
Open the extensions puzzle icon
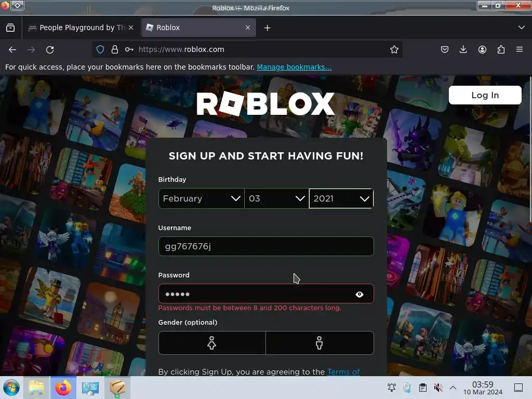click(x=501, y=49)
